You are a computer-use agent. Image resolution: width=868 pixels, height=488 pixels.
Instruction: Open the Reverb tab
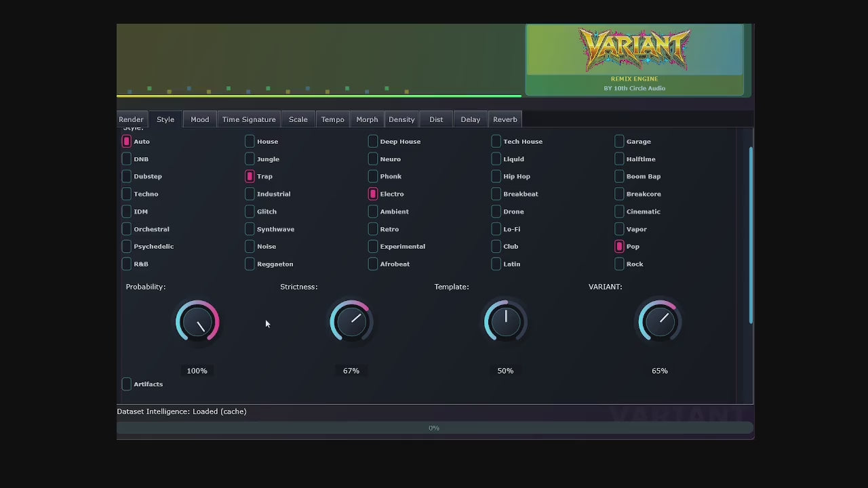coord(505,119)
